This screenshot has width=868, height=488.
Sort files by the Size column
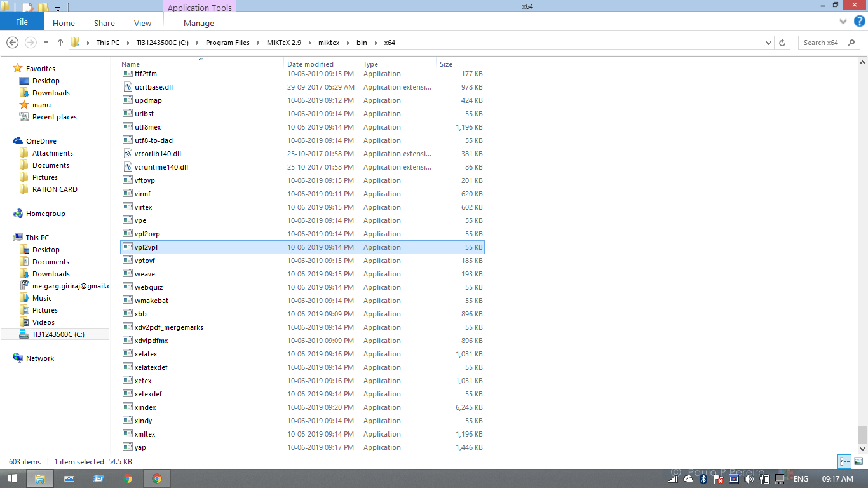tap(461, 64)
